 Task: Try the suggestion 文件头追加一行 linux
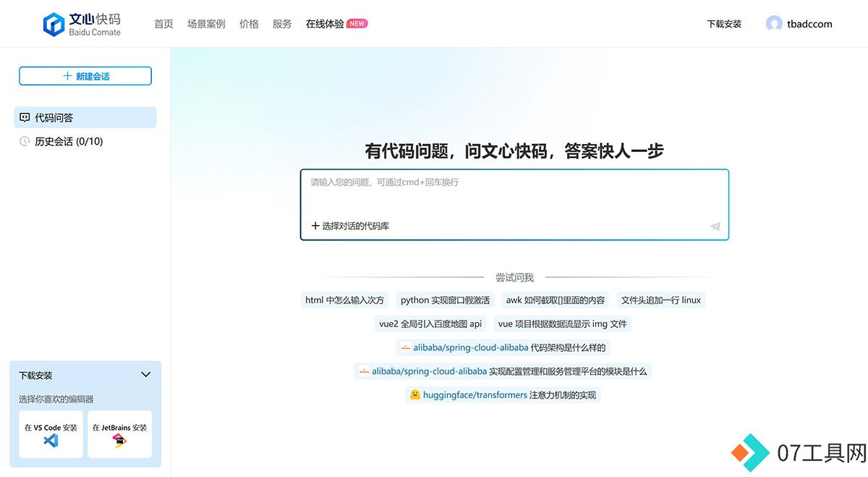pyautogui.click(x=661, y=300)
